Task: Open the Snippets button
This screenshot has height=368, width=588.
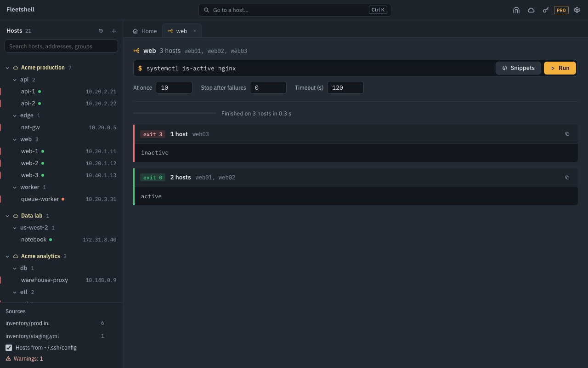Action: [518, 68]
